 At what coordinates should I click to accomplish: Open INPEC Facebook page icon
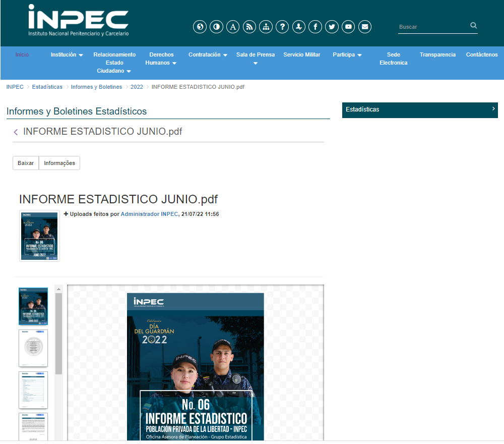pyautogui.click(x=315, y=27)
